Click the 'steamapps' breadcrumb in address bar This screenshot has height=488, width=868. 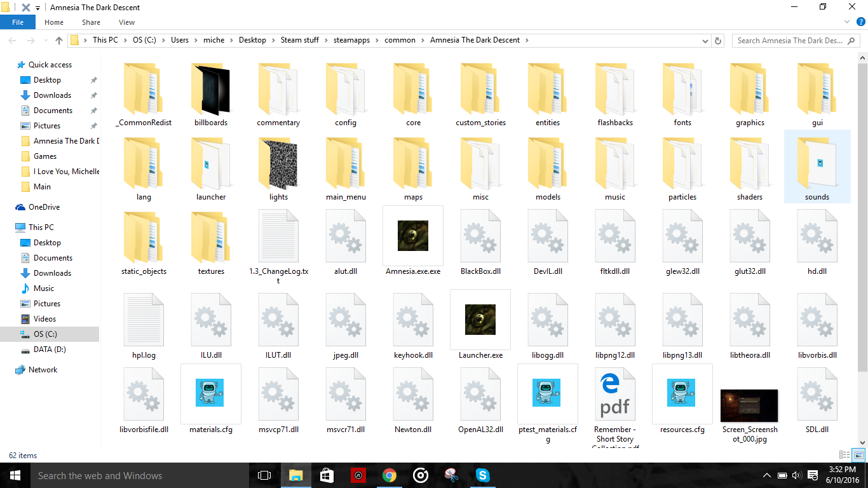[349, 40]
